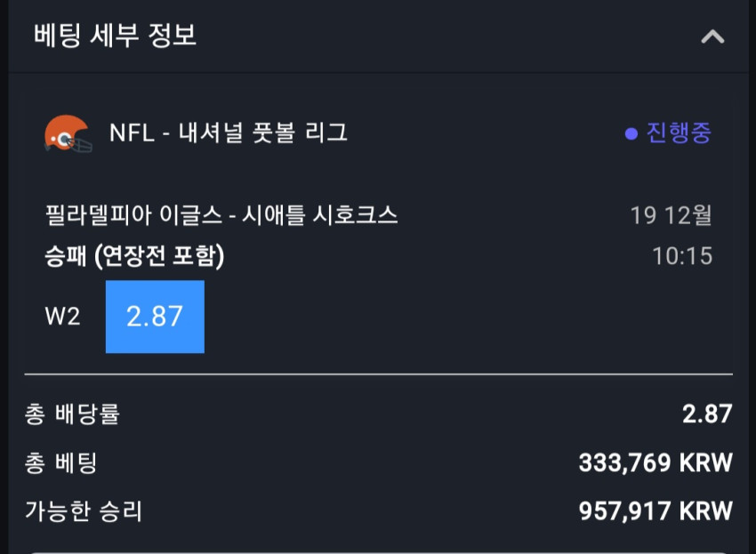Select the 승패 (연장전 포함) market label
Viewport: 756px width, 554px height.
coord(134,255)
